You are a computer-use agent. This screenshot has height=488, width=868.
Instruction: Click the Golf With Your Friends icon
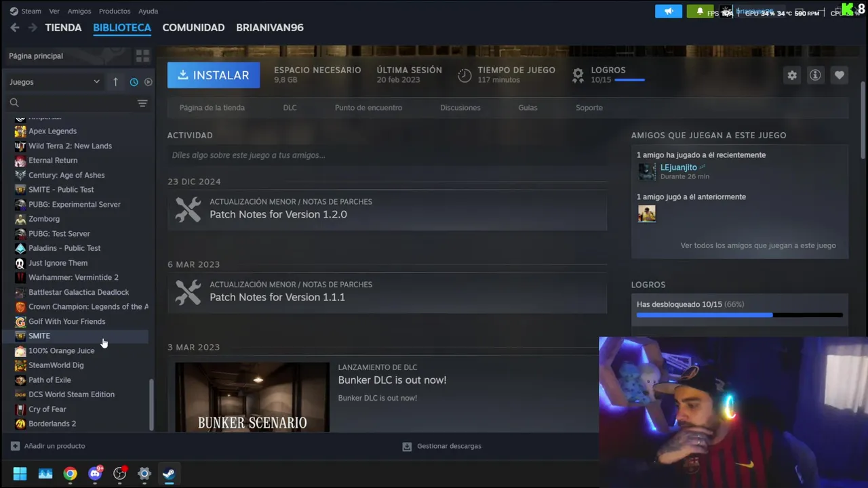click(20, 321)
